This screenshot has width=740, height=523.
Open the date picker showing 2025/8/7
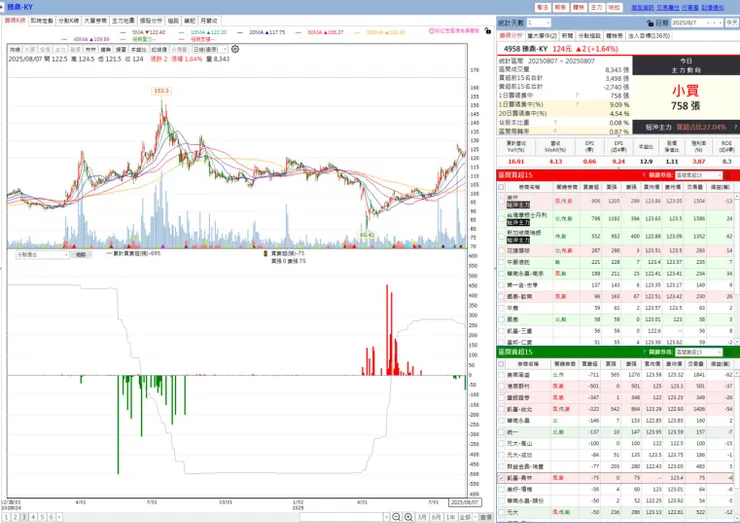coord(697,23)
